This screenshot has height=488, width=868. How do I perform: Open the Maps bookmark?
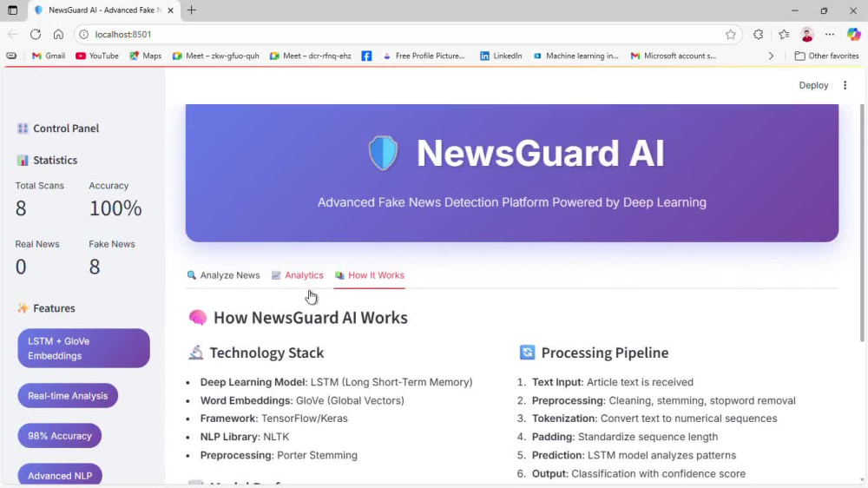(x=146, y=56)
